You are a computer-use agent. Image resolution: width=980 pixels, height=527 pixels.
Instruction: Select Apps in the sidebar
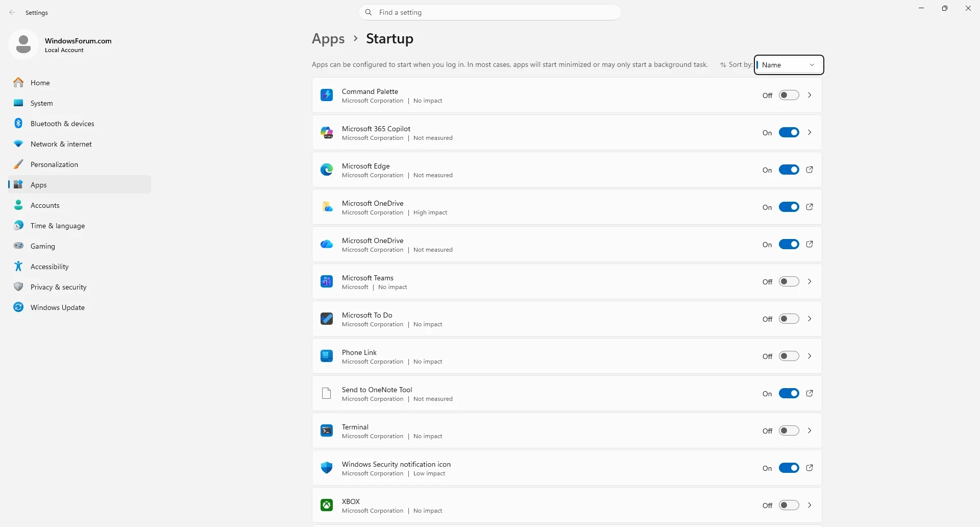80,185
